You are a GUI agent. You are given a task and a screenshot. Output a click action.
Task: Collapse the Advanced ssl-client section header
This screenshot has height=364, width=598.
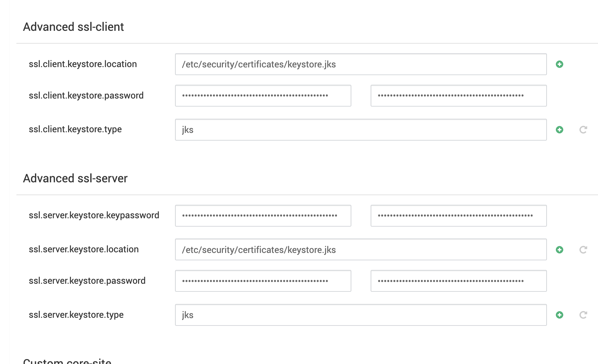(74, 27)
